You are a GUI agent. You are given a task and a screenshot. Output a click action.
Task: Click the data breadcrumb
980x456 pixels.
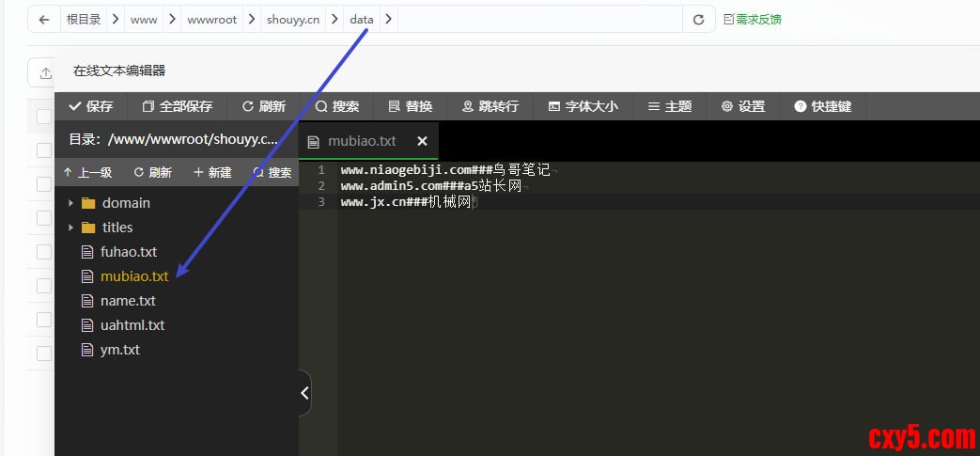coord(361,20)
